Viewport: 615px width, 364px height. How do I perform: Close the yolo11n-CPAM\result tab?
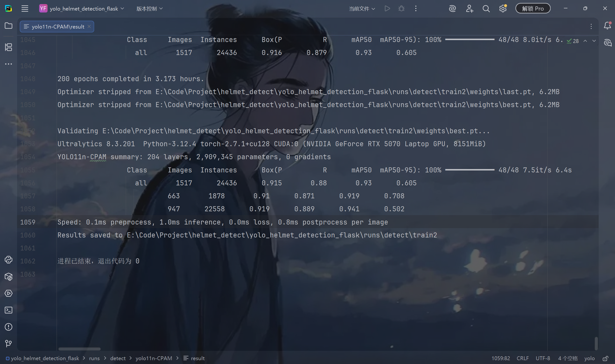coord(89,26)
